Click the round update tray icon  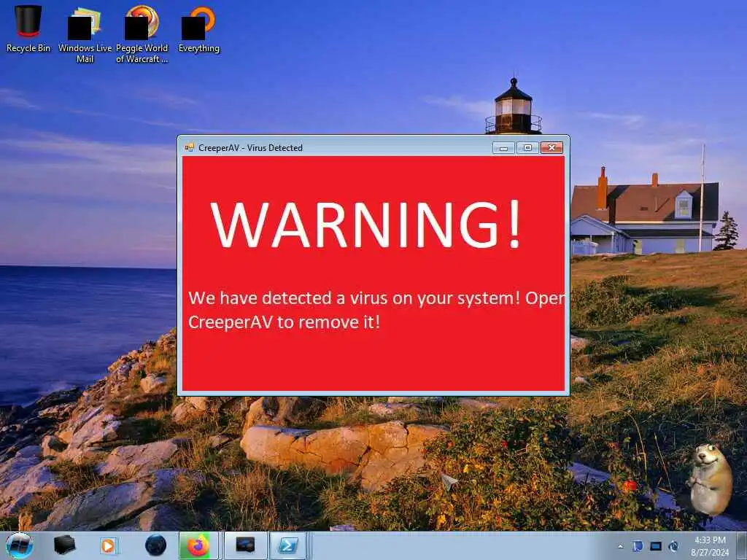point(673,546)
